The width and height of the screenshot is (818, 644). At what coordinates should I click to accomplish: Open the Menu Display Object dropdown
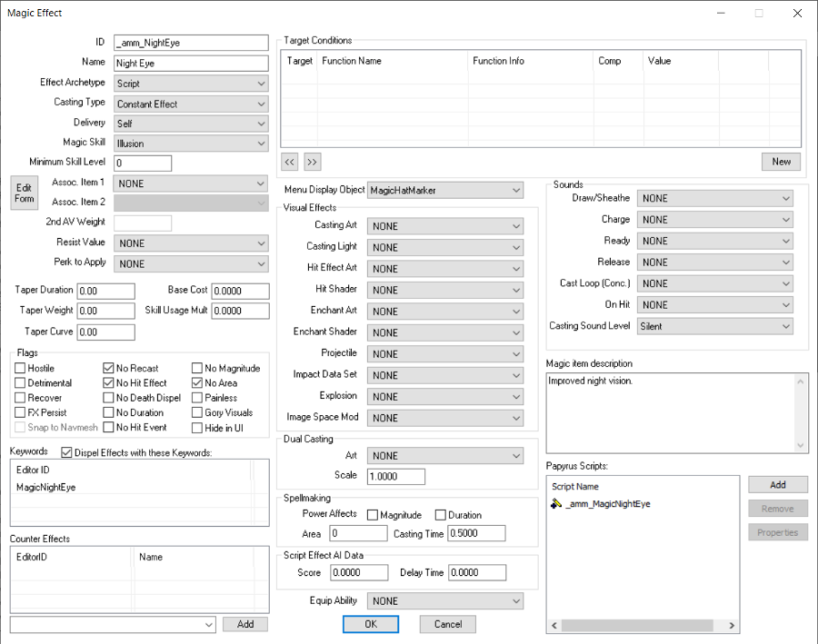coord(445,191)
